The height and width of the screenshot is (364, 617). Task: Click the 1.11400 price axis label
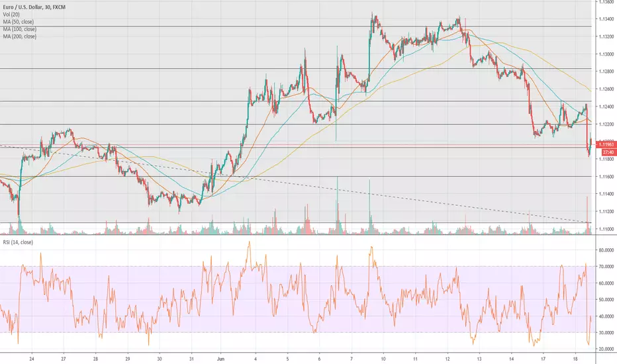[607, 194]
